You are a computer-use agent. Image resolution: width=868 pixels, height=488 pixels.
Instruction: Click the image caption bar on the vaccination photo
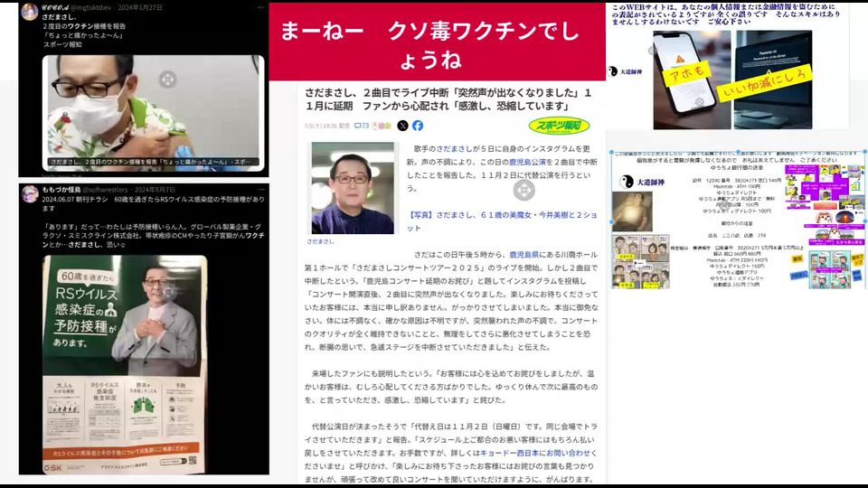pos(154,162)
